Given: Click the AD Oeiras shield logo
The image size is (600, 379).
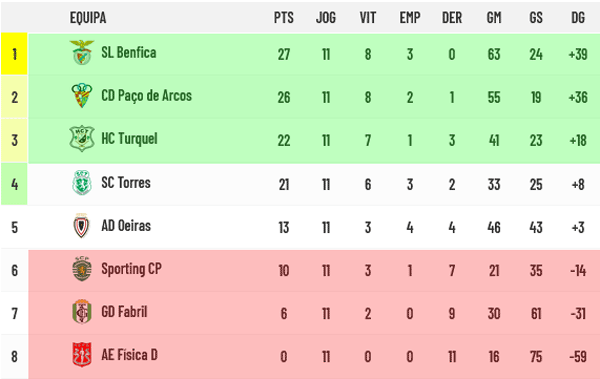Looking at the screenshot, I should (x=82, y=226).
